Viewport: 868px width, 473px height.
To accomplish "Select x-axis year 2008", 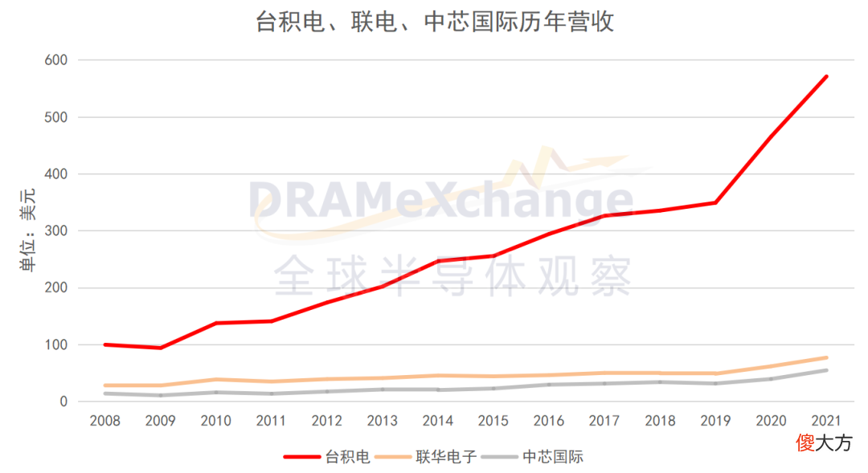I will click(x=104, y=421).
